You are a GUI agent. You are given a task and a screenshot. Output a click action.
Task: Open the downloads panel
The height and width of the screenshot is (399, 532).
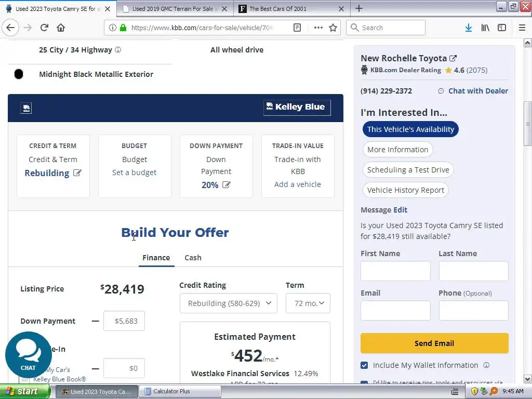point(469,28)
